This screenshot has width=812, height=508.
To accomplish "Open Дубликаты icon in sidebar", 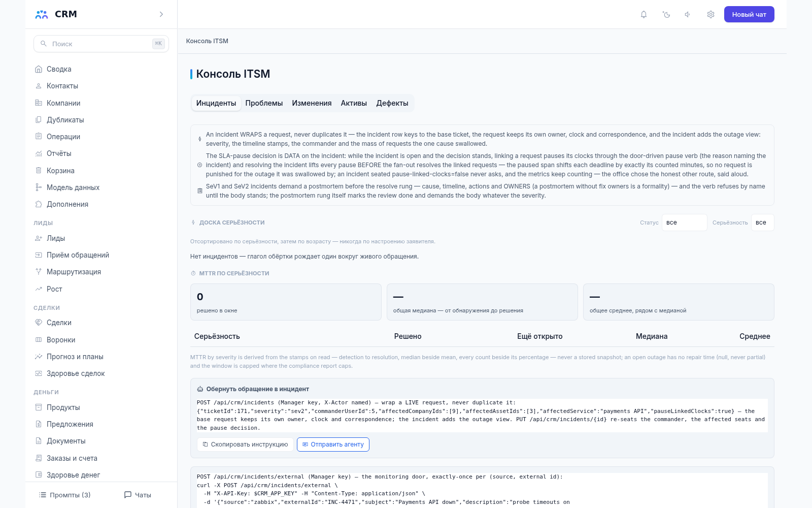I will [39, 120].
